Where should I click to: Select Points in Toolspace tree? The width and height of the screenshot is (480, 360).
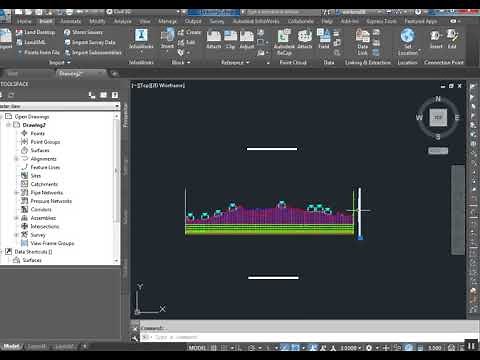[x=37, y=133]
